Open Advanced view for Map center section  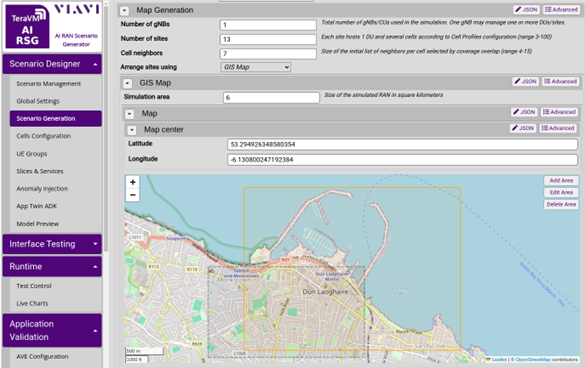pos(558,128)
